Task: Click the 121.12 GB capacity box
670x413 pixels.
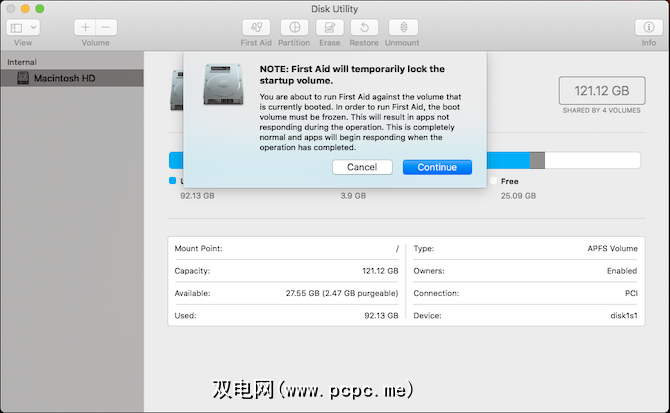Action: [602, 91]
